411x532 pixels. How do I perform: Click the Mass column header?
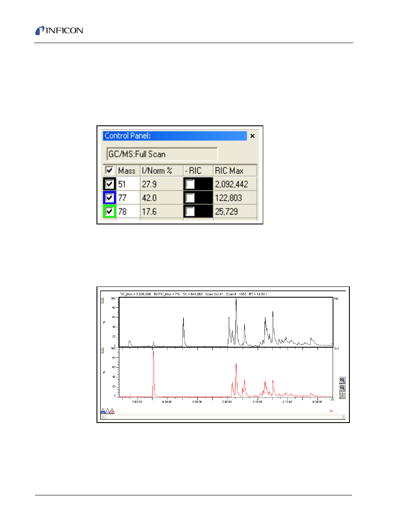[x=128, y=171]
